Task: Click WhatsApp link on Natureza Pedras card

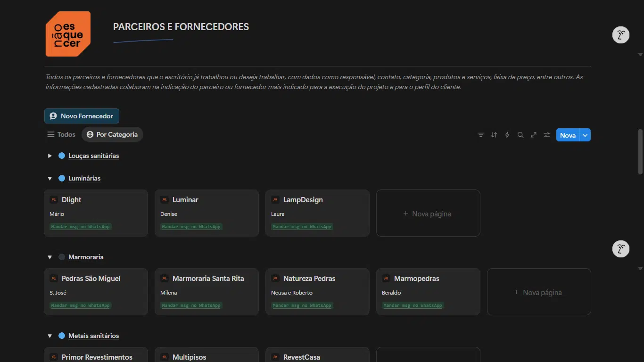Action: click(x=302, y=305)
